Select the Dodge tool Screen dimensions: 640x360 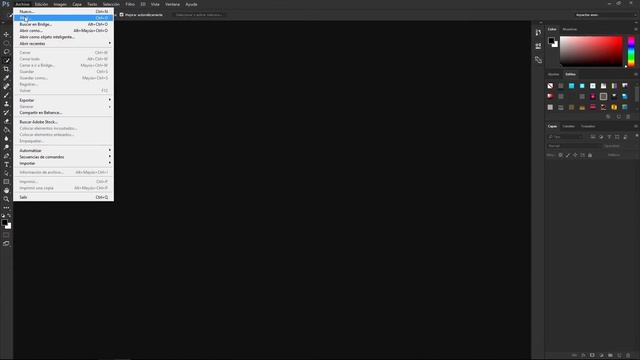click(x=6, y=147)
